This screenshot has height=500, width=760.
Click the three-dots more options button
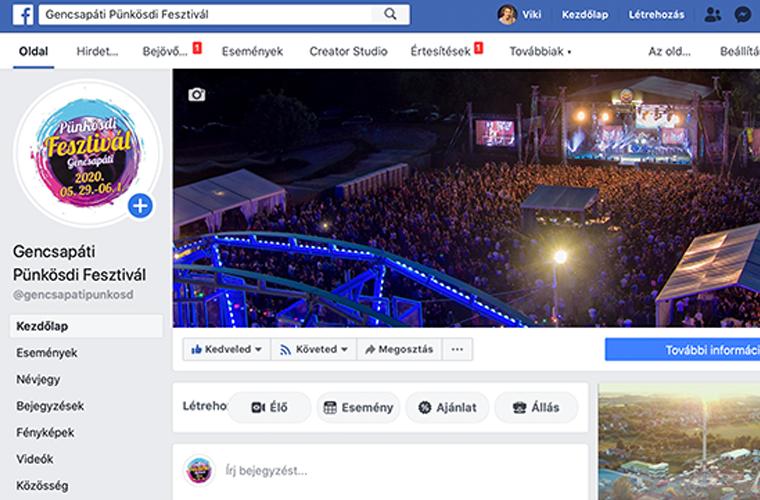point(457,349)
